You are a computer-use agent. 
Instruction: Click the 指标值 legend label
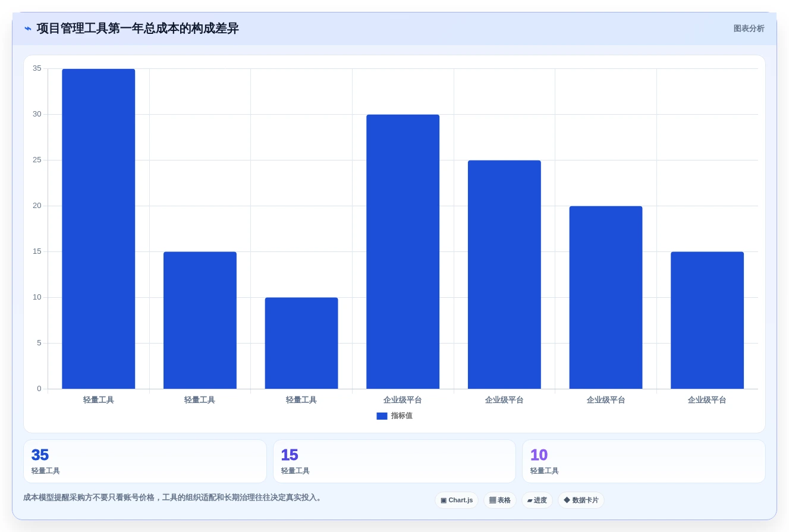[x=401, y=416]
